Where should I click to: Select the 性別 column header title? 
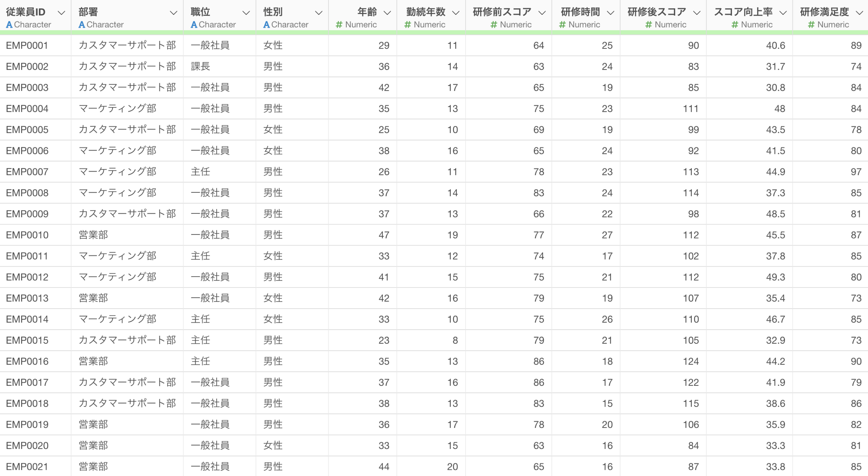click(273, 12)
